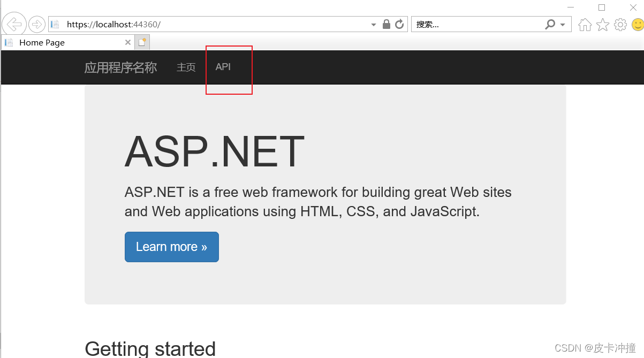Screen dimensions: 644x358
Task: Go forward using the browser forward arrow
Action: point(37,24)
